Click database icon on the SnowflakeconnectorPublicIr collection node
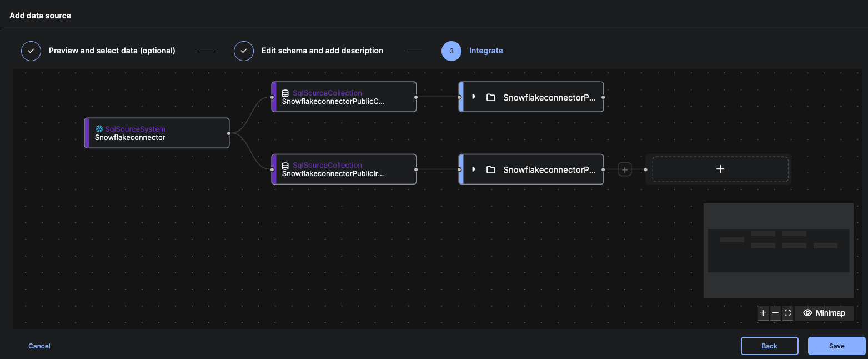Image resolution: width=868 pixels, height=359 pixels. [x=285, y=166]
